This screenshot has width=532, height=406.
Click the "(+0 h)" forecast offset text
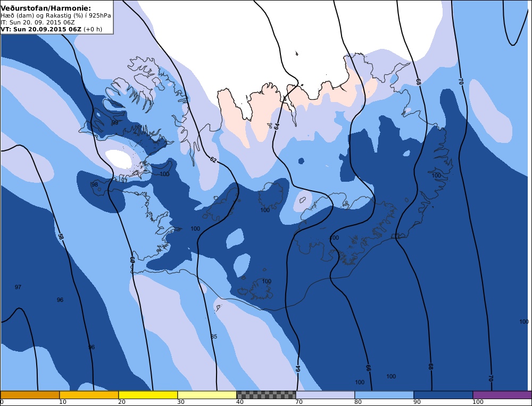pyautogui.click(x=93, y=29)
